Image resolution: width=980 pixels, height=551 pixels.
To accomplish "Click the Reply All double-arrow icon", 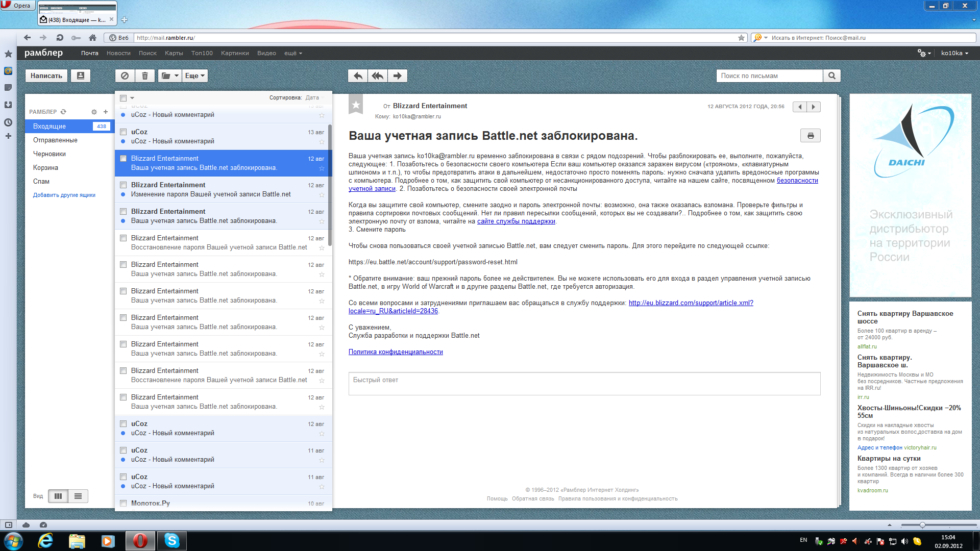I will tap(378, 76).
